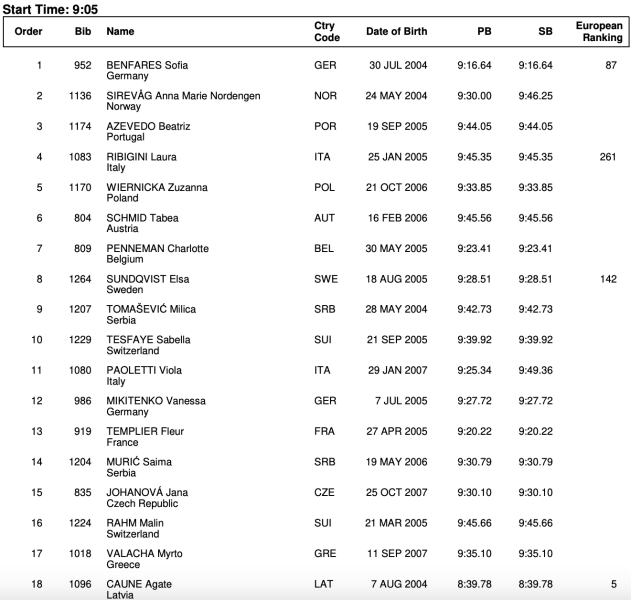Viewport: 631px width, 600px height.
Task: Click RIBIGINI Laura's European ranking 261
Action: (x=608, y=157)
